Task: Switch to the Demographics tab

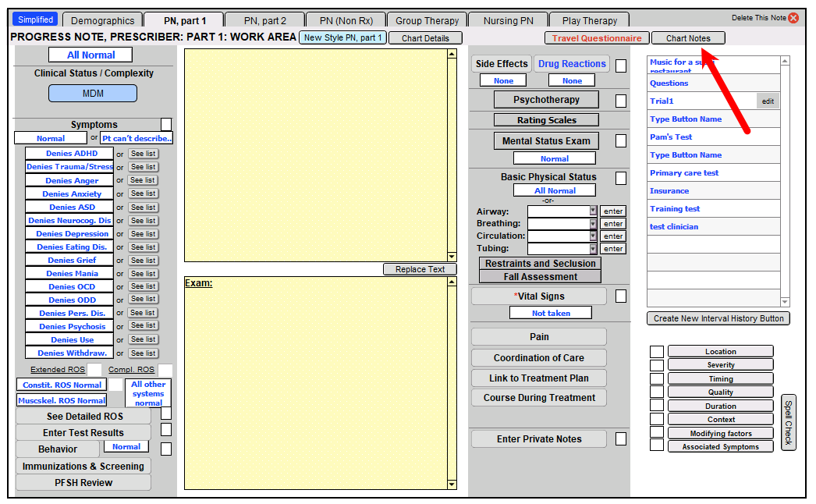Action: click(102, 20)
